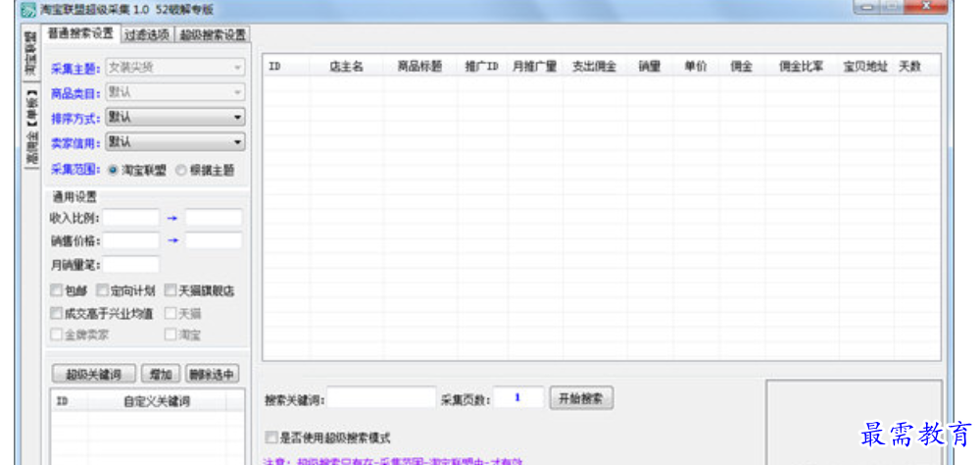Toggle the greyed 天猫 checkbox
980x465 pixels.
(x=170, y=313)
